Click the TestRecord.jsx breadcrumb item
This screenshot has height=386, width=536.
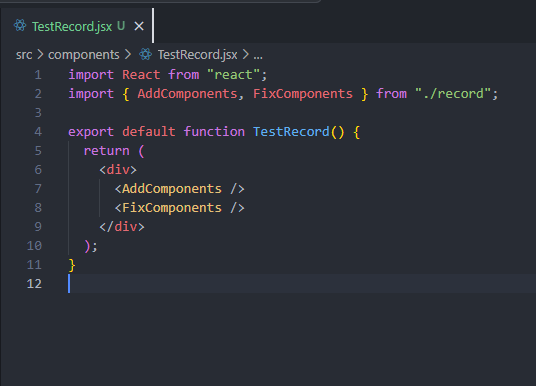pyautogui.click(x=197, y=55)
